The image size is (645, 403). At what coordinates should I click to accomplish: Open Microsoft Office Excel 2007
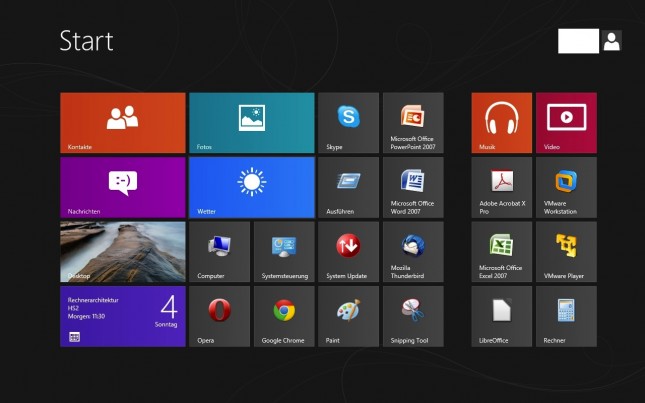(501, 252)
